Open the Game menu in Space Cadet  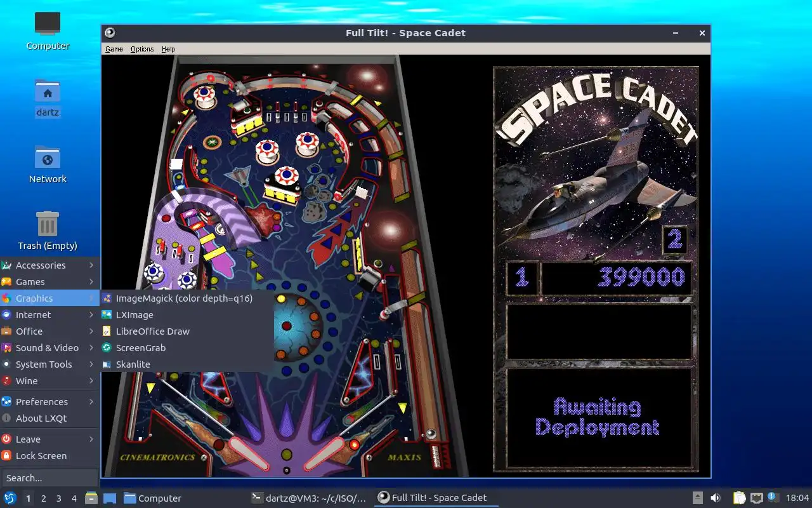point(114,49)
